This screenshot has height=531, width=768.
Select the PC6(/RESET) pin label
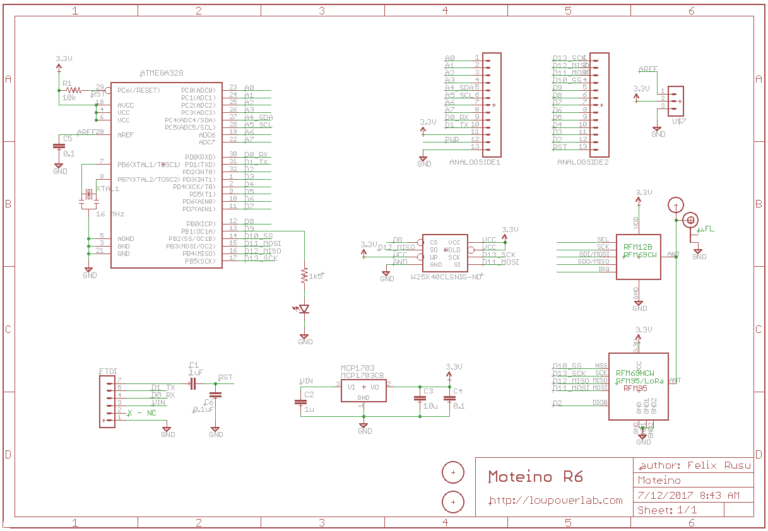[x=139, y=91]
